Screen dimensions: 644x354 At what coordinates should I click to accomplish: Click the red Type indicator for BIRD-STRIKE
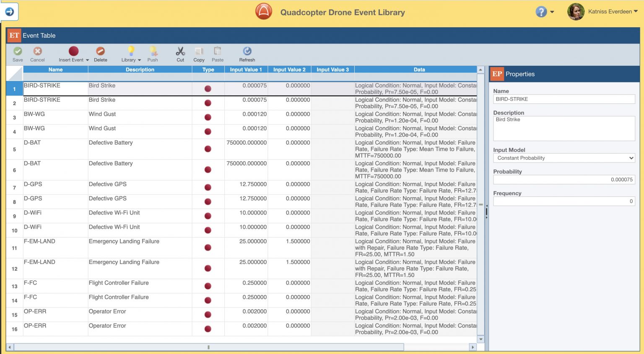pyautogui.click(x=208, y=88)
